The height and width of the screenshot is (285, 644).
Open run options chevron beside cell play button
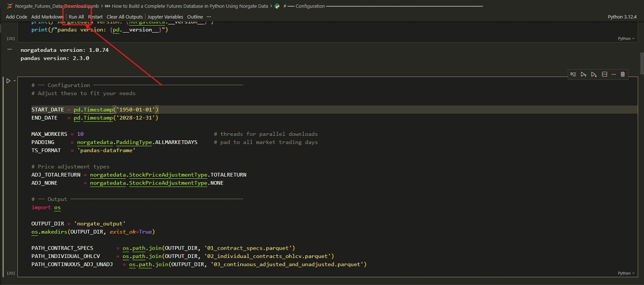tap(15, 81)
